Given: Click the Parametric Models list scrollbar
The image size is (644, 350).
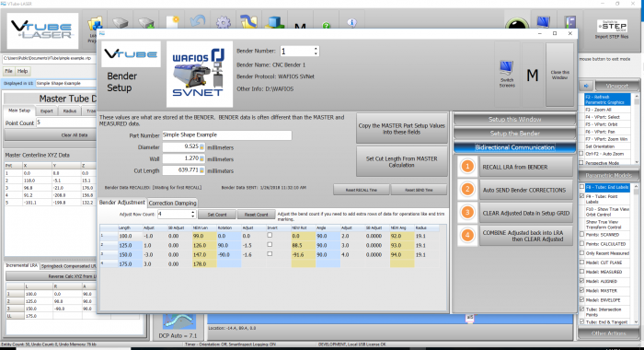Looking at the screenshot, I should click(x=637, y=254).
